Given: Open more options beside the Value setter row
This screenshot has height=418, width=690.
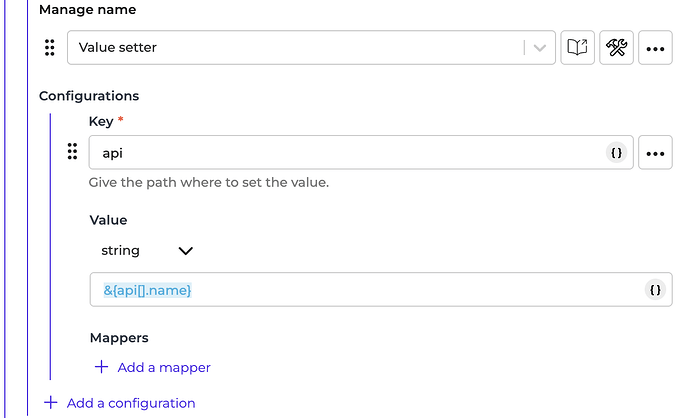Looking at the screenshot, I should coord(655,47).
